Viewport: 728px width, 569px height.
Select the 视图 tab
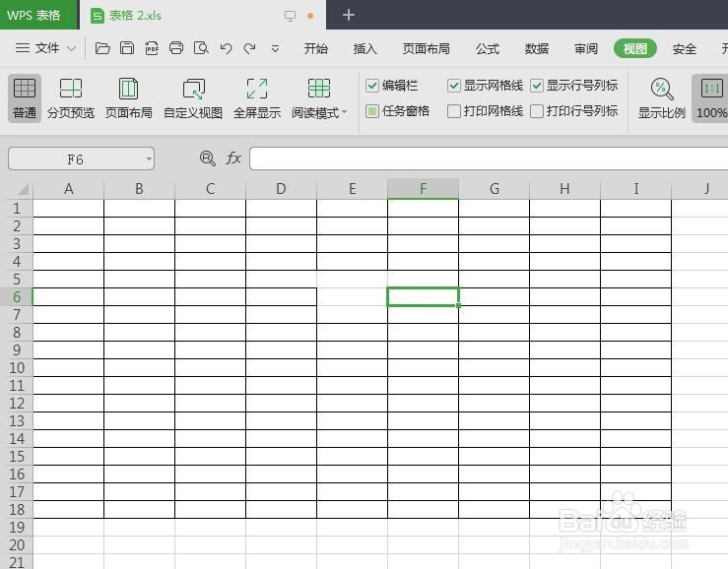pos(635,49)
